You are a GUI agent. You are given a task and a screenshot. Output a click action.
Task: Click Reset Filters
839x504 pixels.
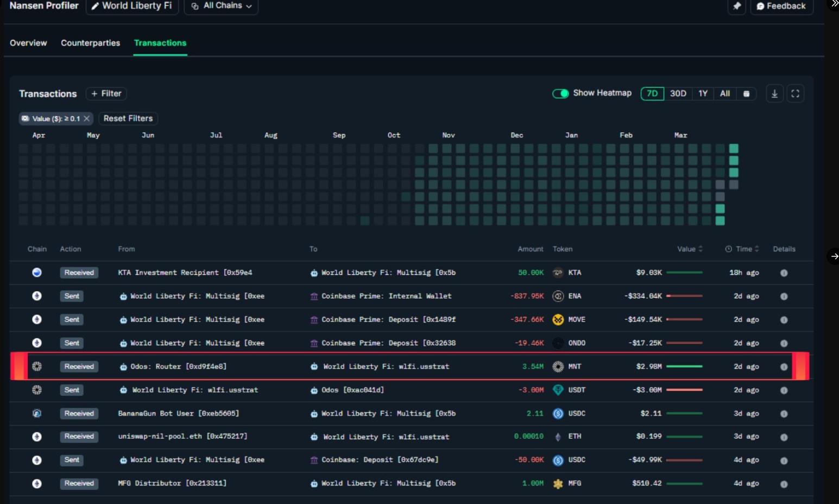pyautogui.click(x=128, y=118)
